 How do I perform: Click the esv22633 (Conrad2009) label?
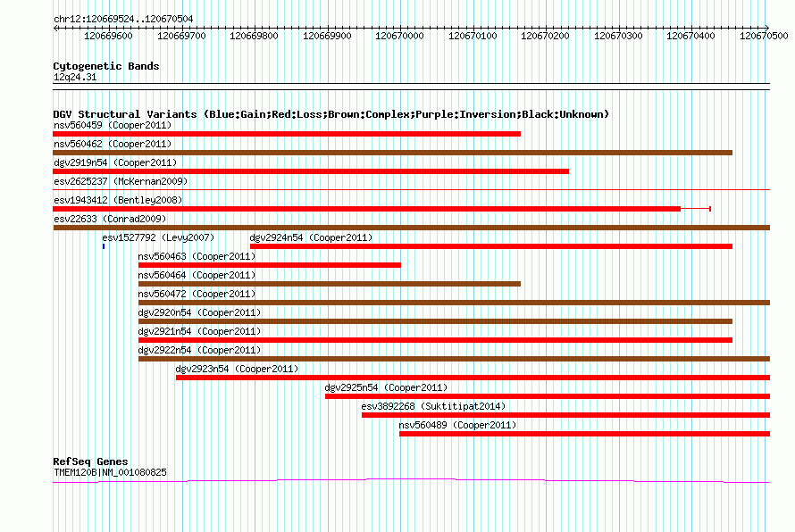(x=110, y=219)
